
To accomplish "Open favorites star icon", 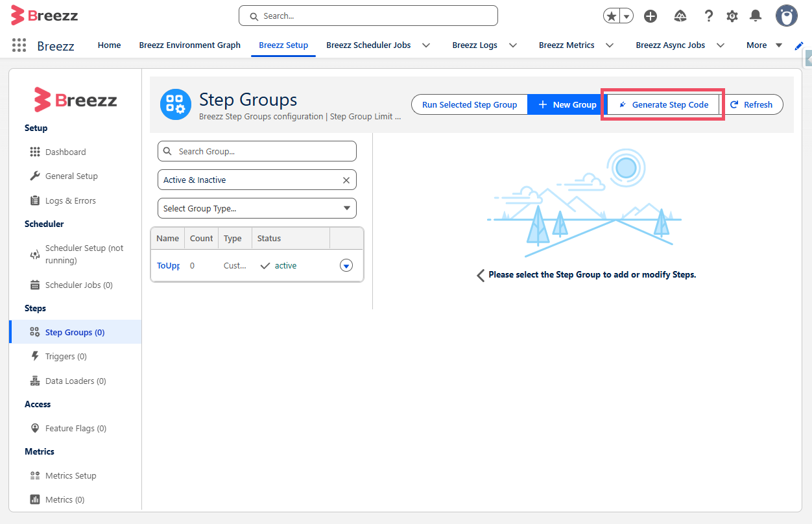I will click(x=611, y=16).
